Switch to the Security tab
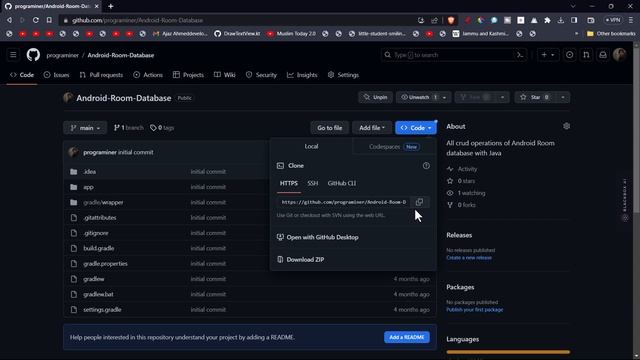The width and height of the screenshot is (640, 360). tap(261, 75)
